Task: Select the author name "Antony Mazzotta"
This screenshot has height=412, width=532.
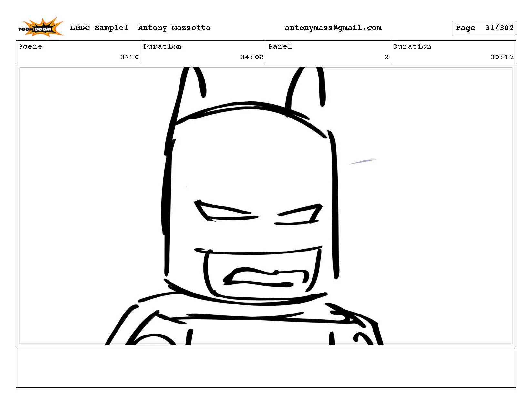Action: (x=174, y=28)
